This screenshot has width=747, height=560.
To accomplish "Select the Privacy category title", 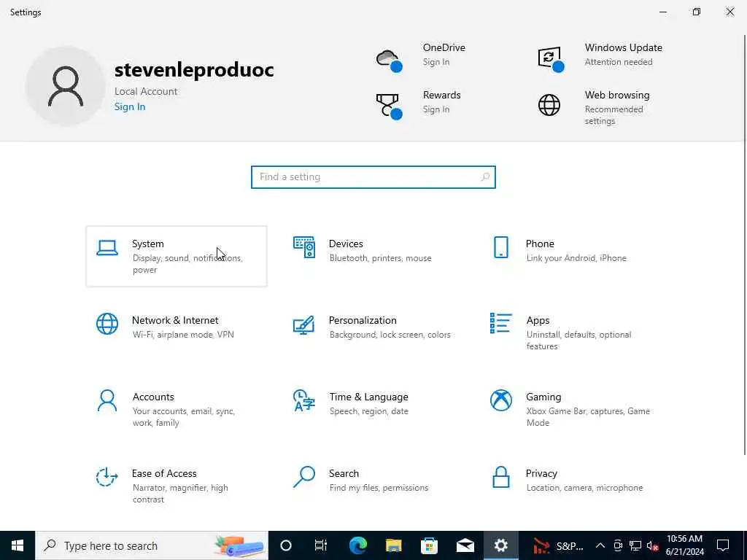I will [x=541, y=474].
